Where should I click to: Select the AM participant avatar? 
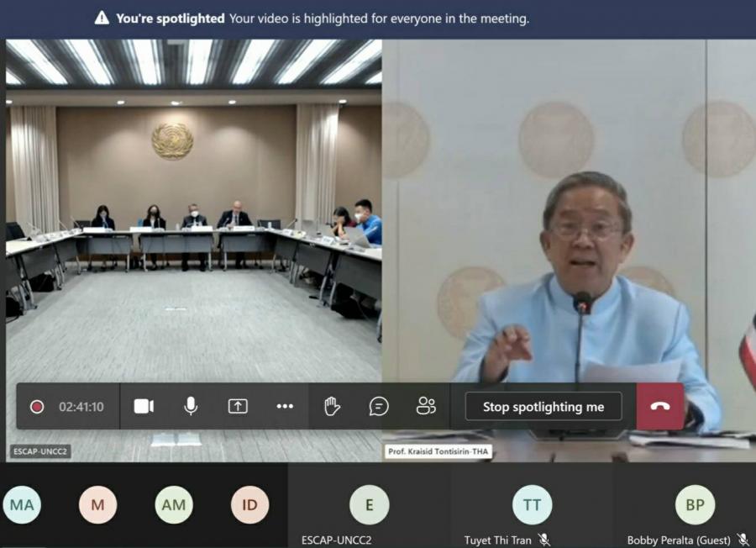coord(174,505)
